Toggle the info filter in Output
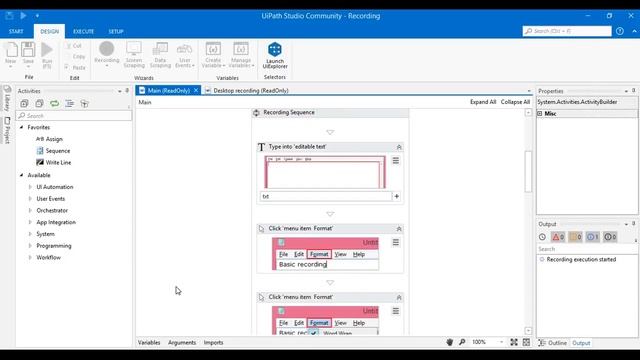 point(593,237)
